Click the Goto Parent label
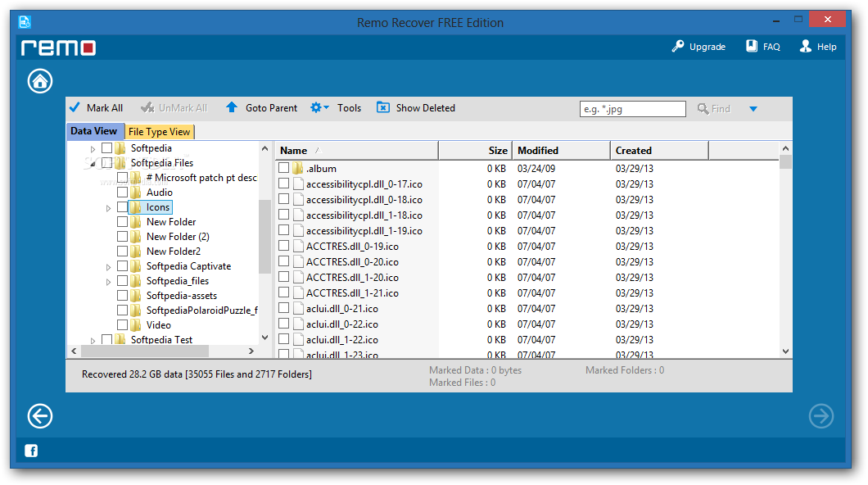 271,108
